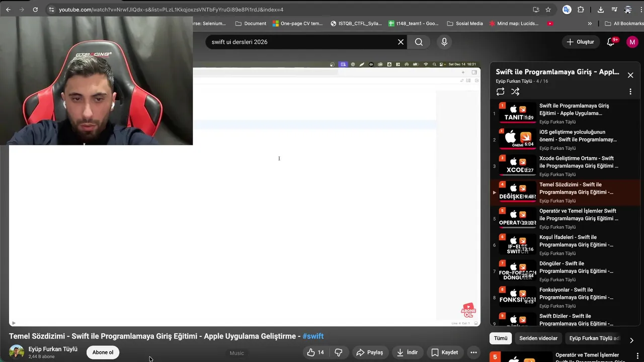Image resolution: width=644 pixels, height=362 pixels.
Task: Bookmark this page with the star icon
Action: [x=548, y=10]
